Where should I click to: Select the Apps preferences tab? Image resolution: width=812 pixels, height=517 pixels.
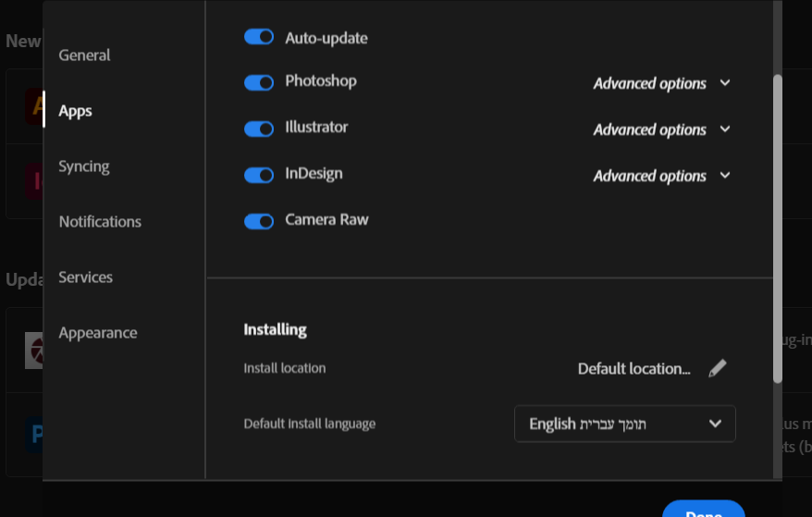pos(75,111)
